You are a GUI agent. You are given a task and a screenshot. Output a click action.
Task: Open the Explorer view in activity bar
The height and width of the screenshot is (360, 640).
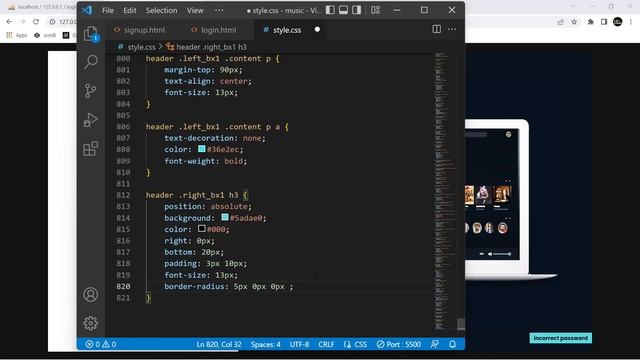click(91, 33)
